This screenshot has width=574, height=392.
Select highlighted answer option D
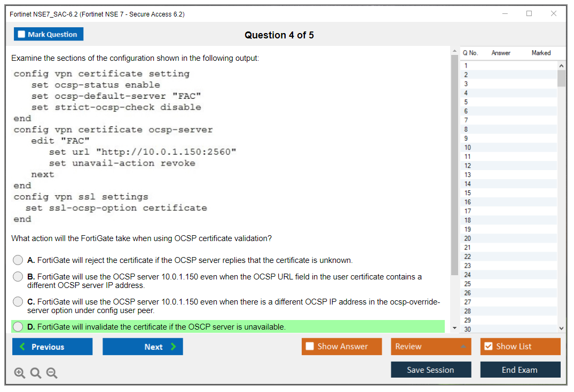(18, 326)
